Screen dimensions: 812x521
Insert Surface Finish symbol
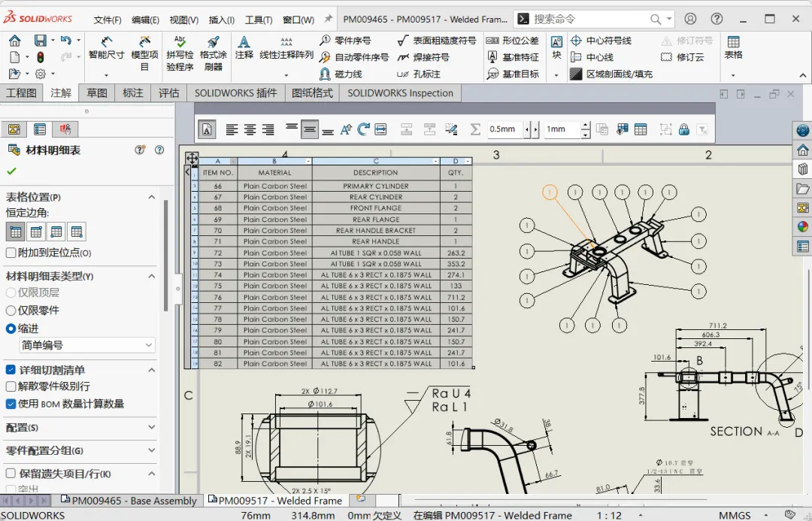[x=437, y=41]
